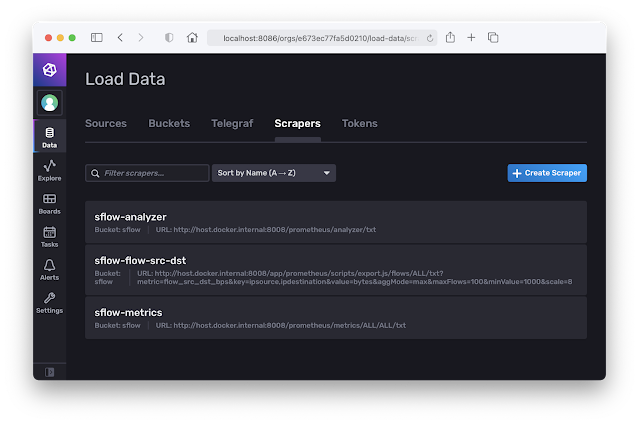Open the Sort by Name dropdown
Viewport: 639px width, 424px height.
(x=273, y=173)
